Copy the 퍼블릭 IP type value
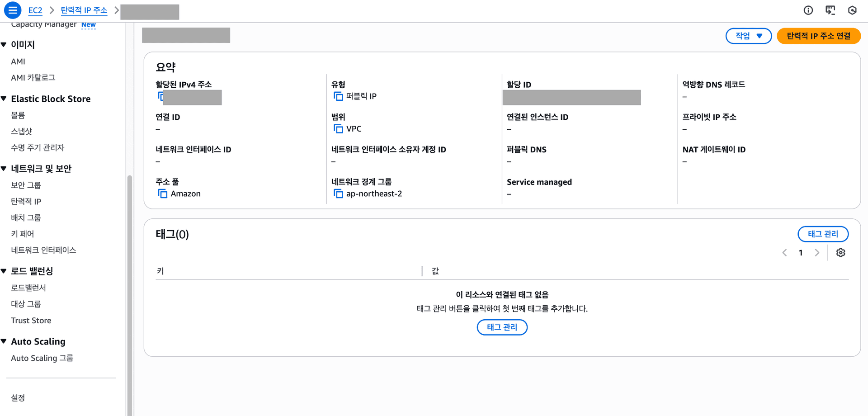 (338, 96)
